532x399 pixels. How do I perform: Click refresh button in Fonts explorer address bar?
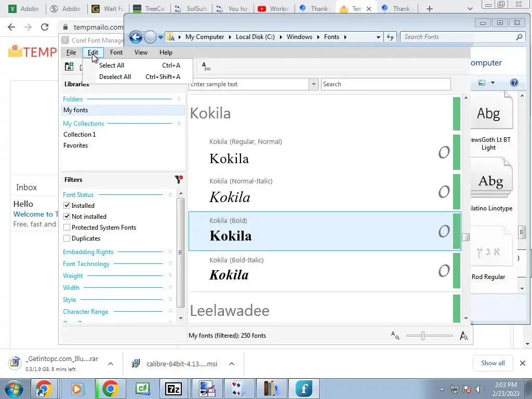[390, 37]
